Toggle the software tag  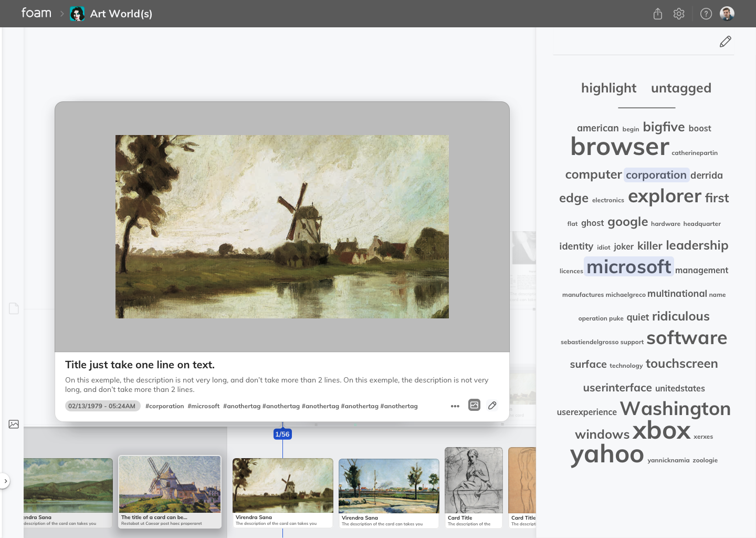pyautogui.click(x=687, y=338)
